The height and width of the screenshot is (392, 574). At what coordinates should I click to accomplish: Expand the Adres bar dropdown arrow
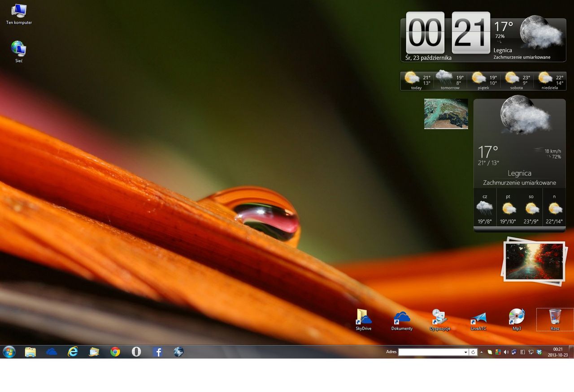click(x=465, y=352)
